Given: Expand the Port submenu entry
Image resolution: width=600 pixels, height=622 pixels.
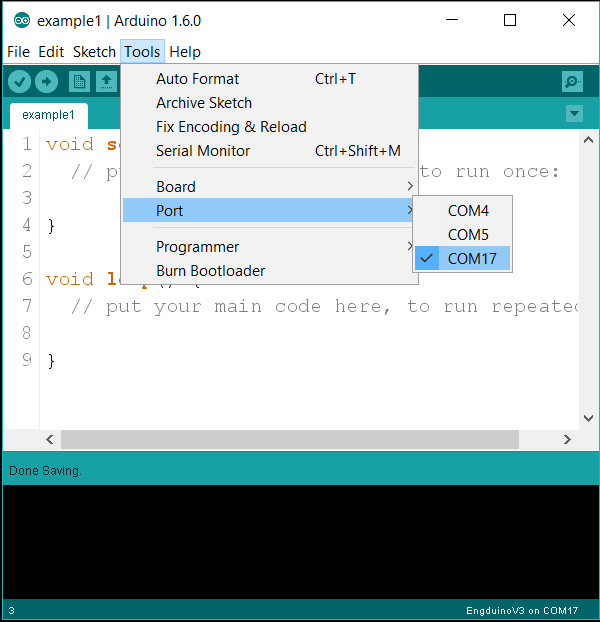Looking at the screenshot, I should [x=270, y=210].
